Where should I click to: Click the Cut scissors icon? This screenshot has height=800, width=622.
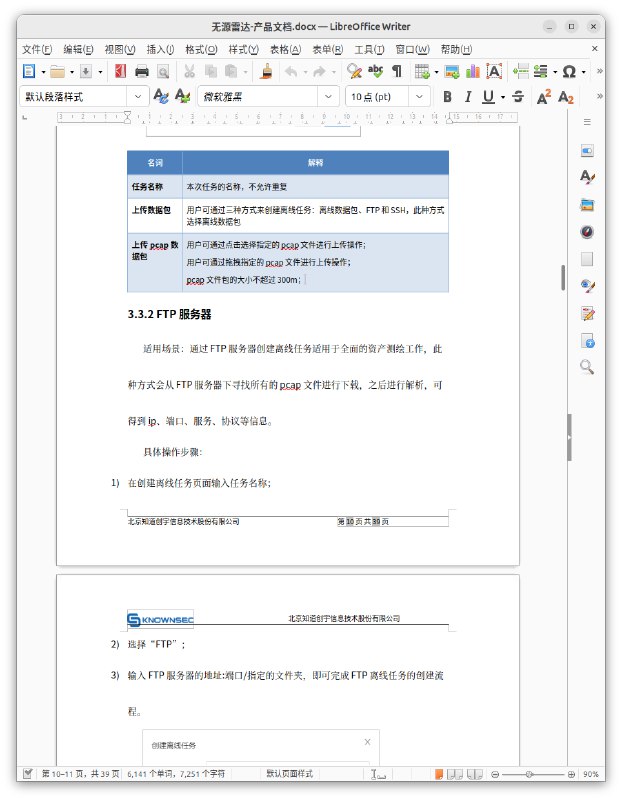point(189,71)
